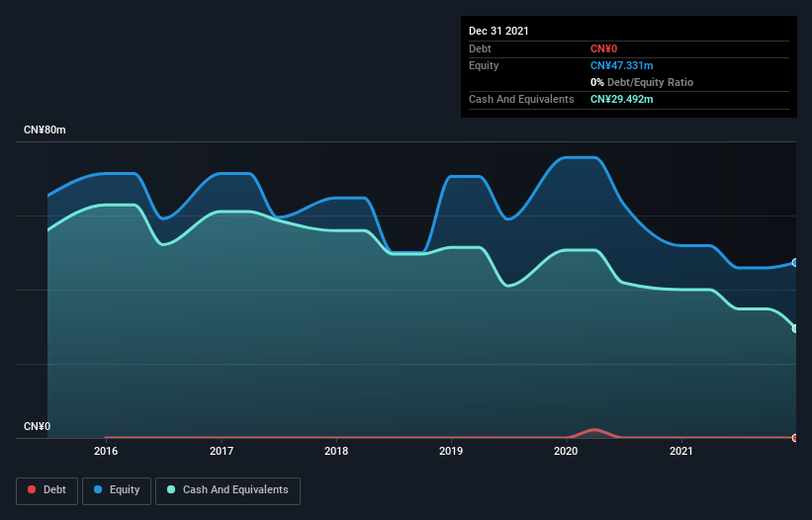Click the 0% Debt/Equity Ratio text
This screenshot has width=812, height=520.
coord(642,82)
